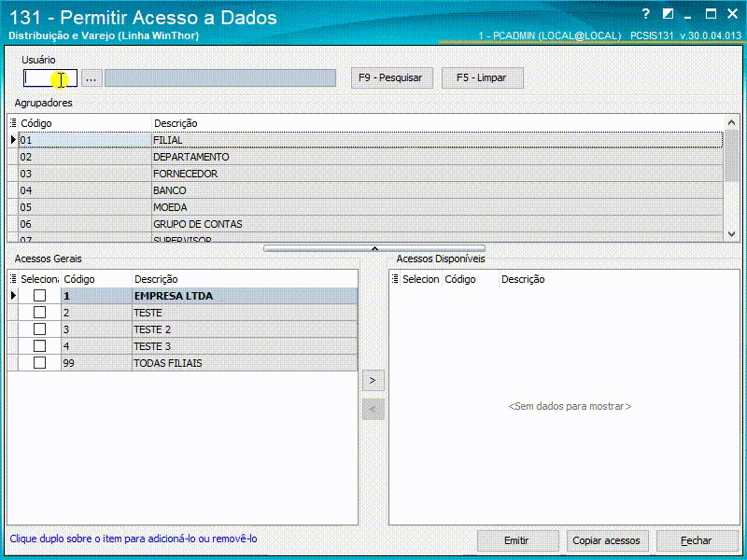This screenshot has height=560, width=747.
Task: Click the Emitir button
Action: point(517,540)
